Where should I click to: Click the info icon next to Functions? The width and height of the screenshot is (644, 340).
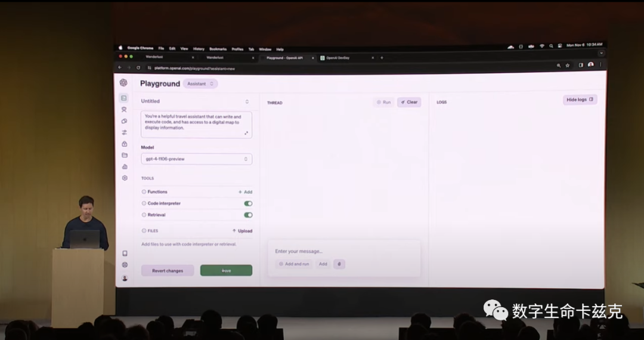(x=144, y=191)
